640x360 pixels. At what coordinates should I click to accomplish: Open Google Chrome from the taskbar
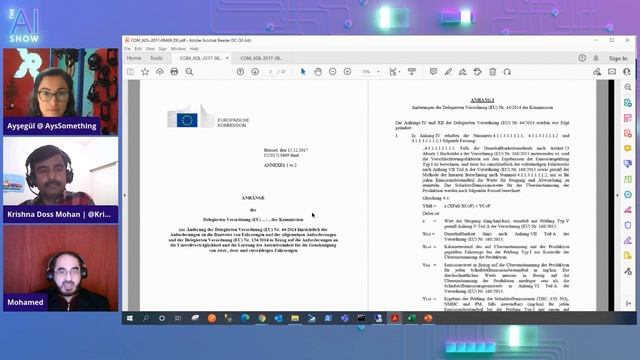[262, 318]
